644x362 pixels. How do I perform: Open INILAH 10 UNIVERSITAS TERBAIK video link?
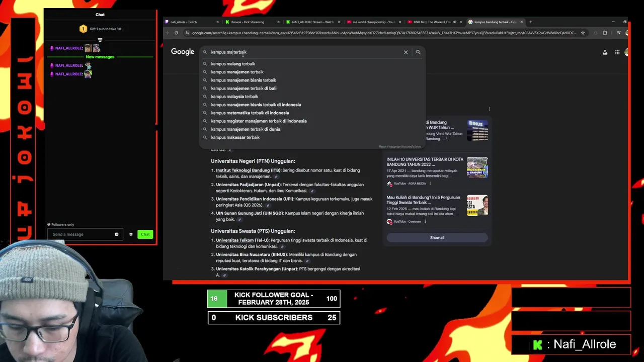click(425, 162)
